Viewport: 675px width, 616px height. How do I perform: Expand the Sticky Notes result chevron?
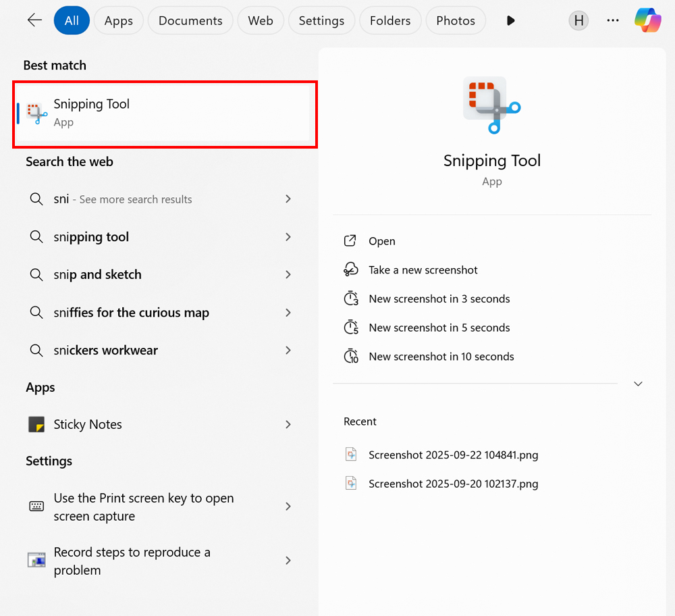click(x=288, y=425)
